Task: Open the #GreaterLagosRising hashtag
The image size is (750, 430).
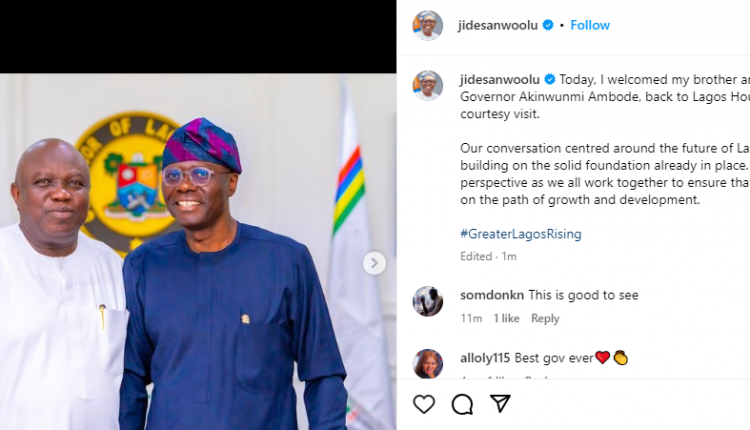Action: point(520,234)
